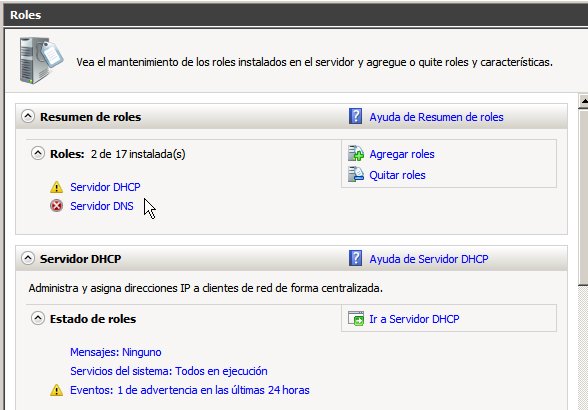Click the vertical scrollbar thumb
Image resolution: width=588 pixels, height=410 pixels.
pos(584,197)
